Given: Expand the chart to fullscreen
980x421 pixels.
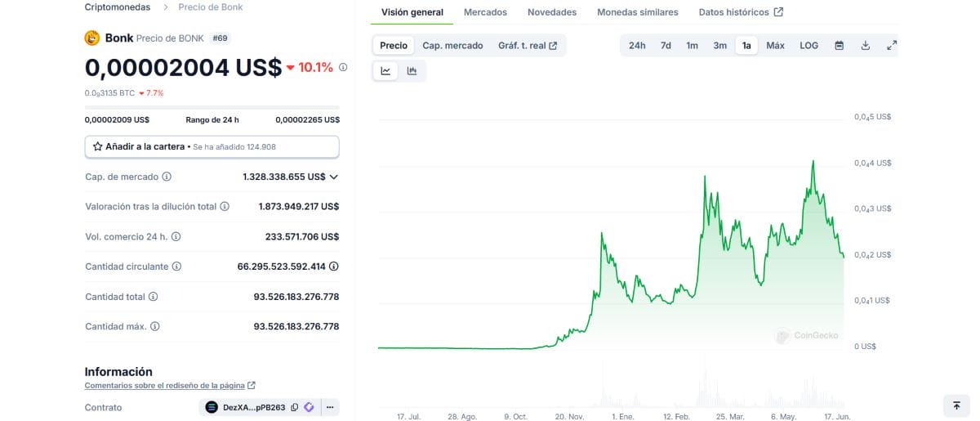Looking at the screenshot, I should click(x=892, y=46).
